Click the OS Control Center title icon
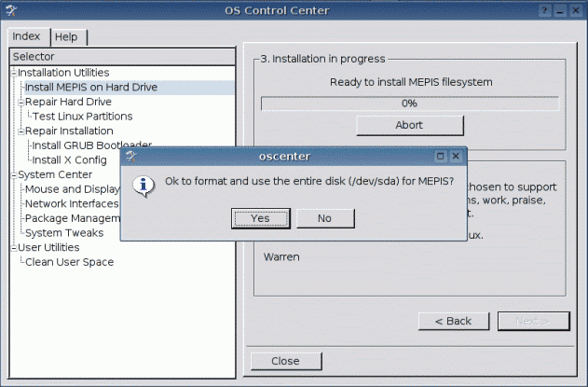588x387 pixels. pyautogui.click(x=11, y=10)
